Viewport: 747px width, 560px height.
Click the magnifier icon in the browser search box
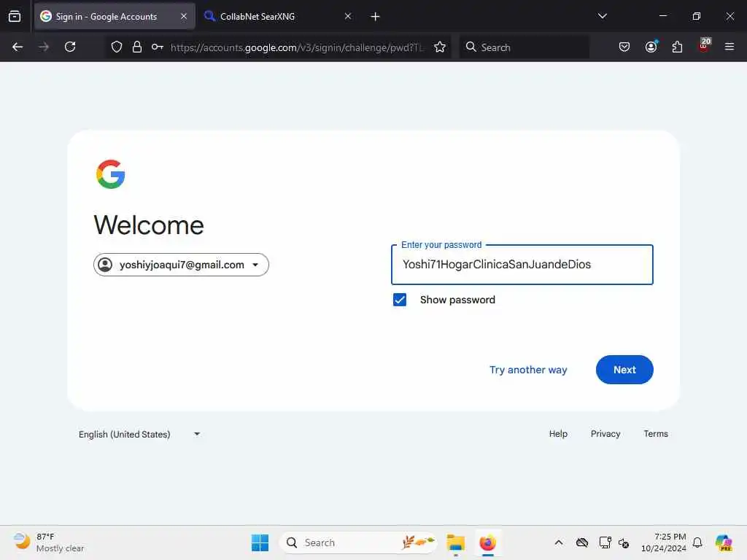[471, 47]
